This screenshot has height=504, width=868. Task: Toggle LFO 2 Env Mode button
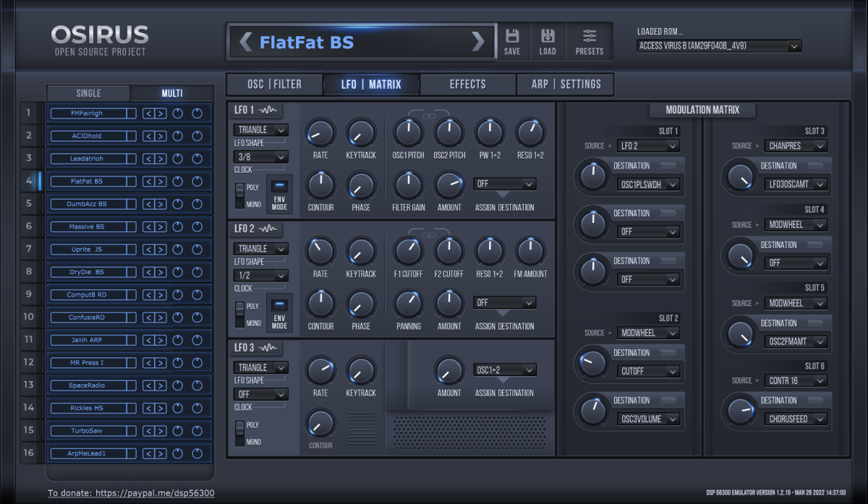[x=279, y=312]
